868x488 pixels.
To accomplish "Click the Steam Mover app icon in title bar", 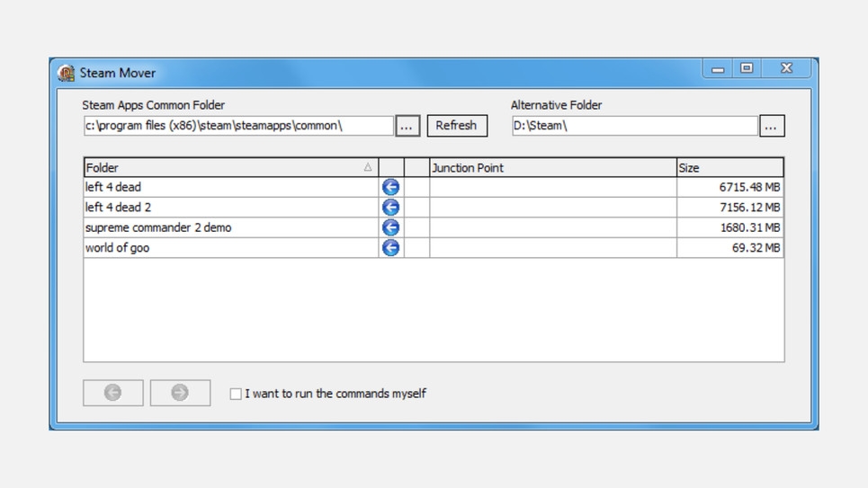I will click(x=66, y=73).
